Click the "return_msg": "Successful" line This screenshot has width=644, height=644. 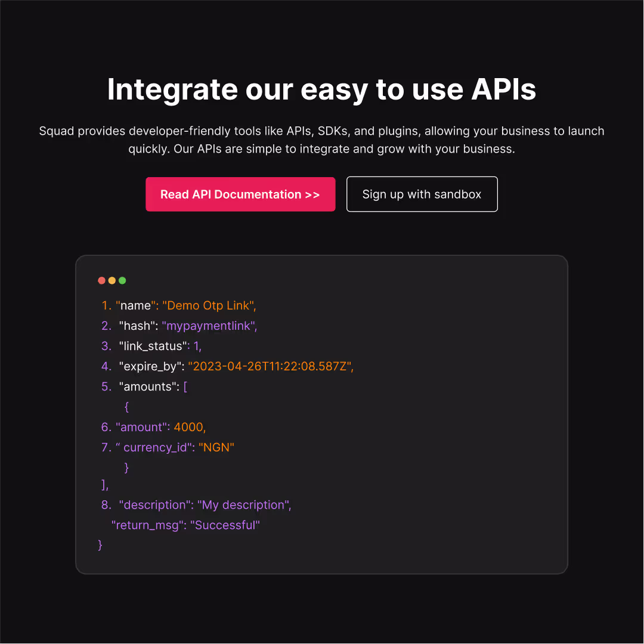point(185,525)
